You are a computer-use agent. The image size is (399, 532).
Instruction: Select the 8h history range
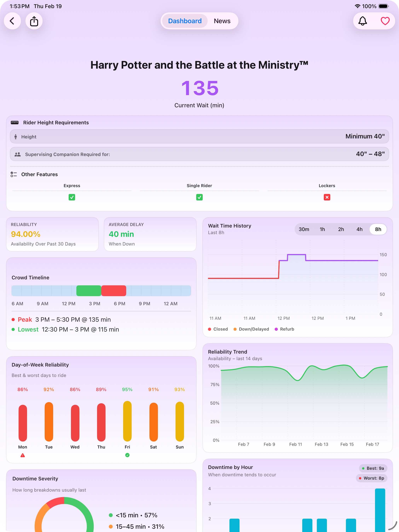click(378, 229)
